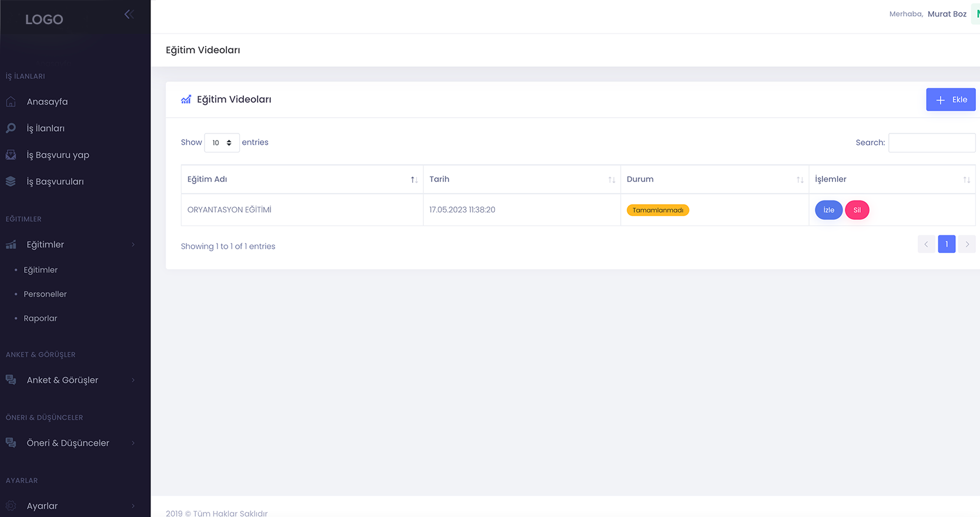Image resolution: width=980 pixels, height=517 pixels.
Task: Sort by İşlemler column arrows
Action: 966,180
